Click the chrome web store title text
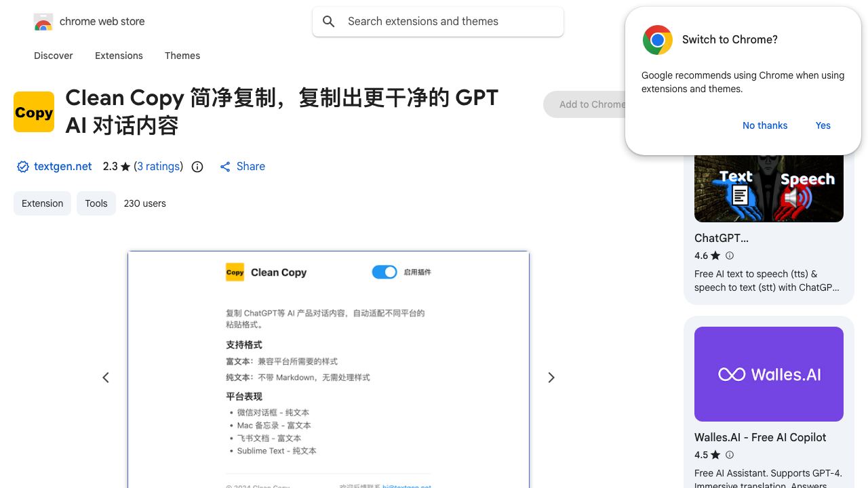This screenshot has height=488, width=868. (102, 22)
